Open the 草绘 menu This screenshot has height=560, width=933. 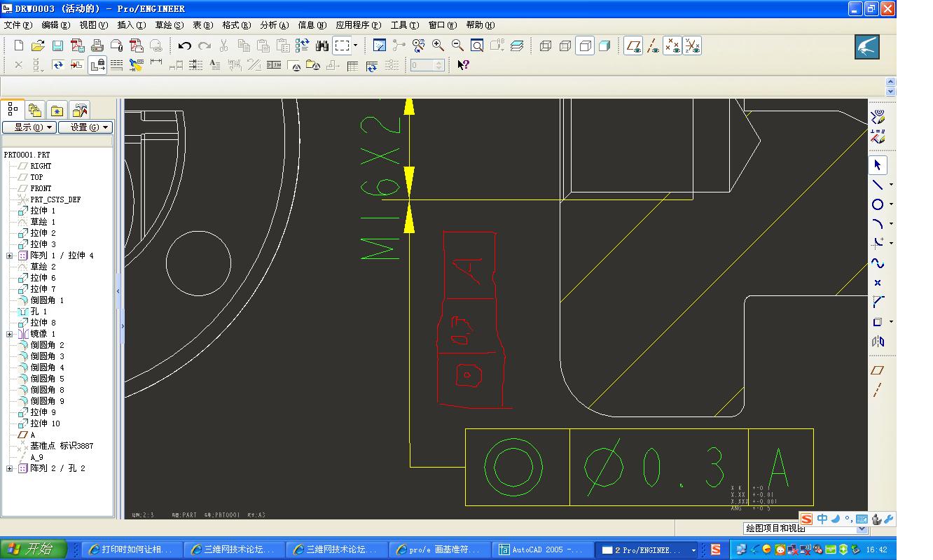tap(170, 25)
